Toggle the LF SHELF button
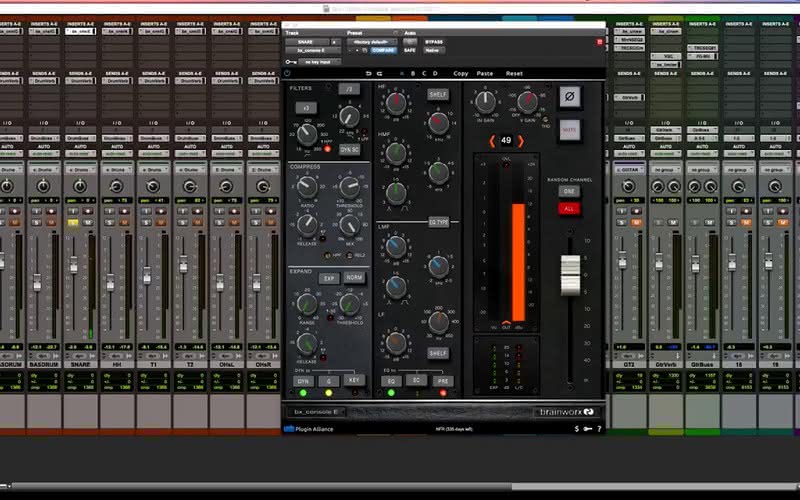The width and height of the screenshot is (800, 500). tap(438, 353)
